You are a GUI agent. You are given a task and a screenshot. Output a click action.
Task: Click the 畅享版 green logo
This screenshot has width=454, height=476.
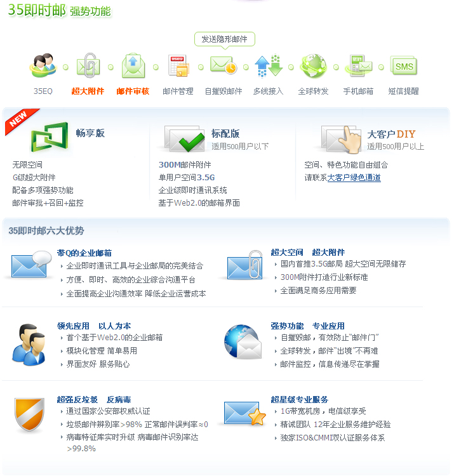[x=50, y=137]
